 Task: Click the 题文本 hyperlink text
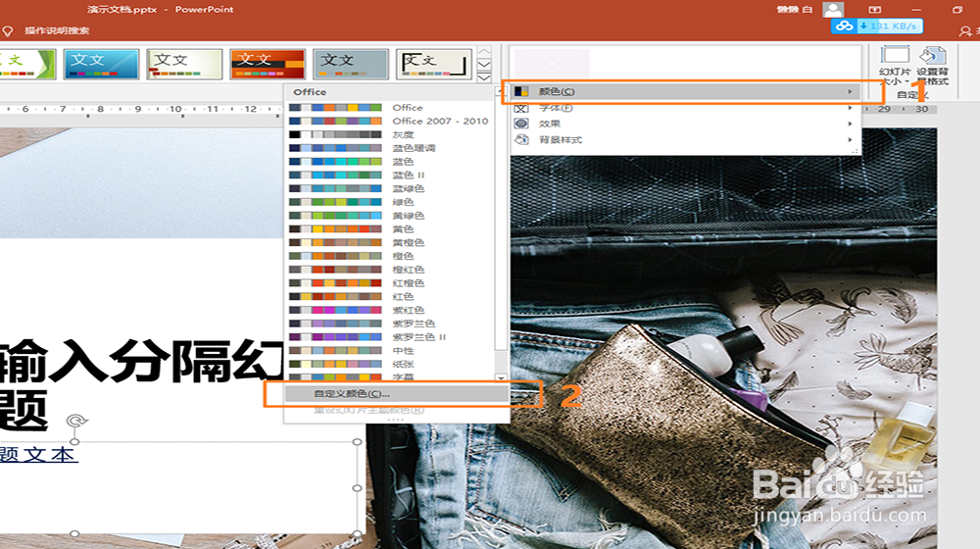pos(39,455)
